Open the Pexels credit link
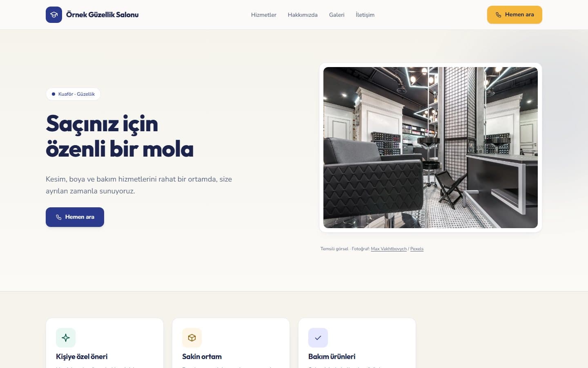This screenshot has height=368, width=588. pyautogui.click(x=417, y=249)
